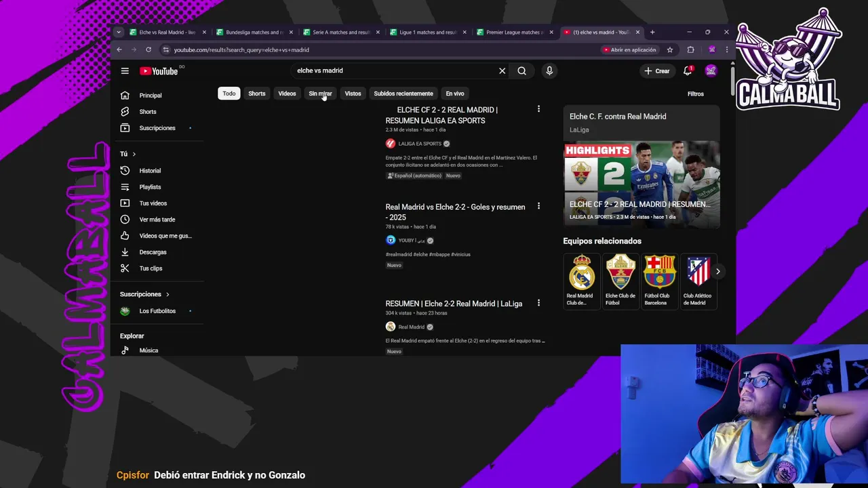Click Abrir en aplicación button
The width and height of the screenshot is (868, 488).
pos(630,49)
